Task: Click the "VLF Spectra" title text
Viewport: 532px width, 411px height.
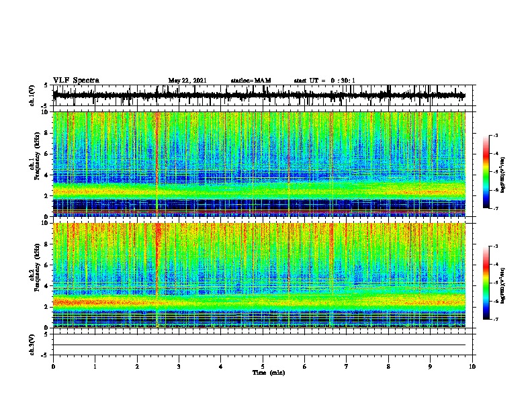Action: [76, 81]
